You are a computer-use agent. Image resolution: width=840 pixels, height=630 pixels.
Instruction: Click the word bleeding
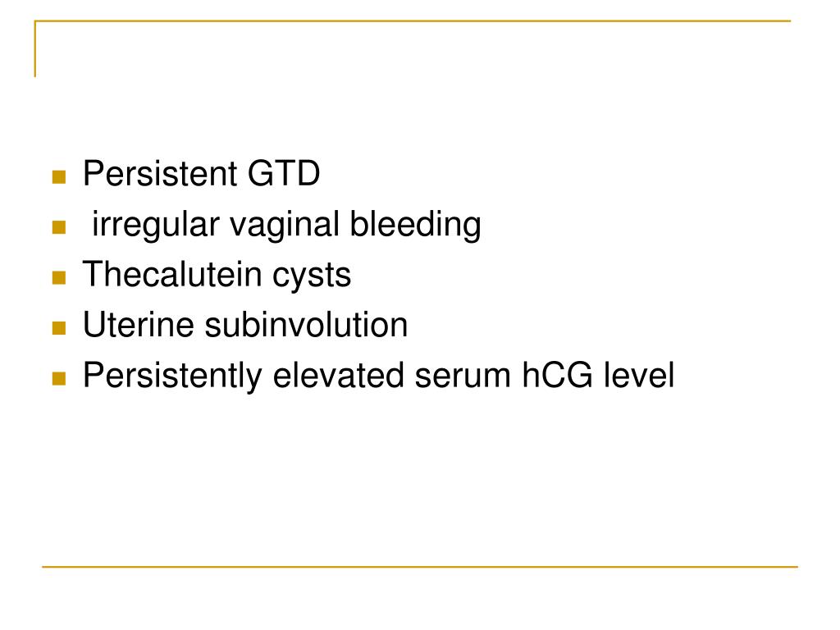point(415,225)
